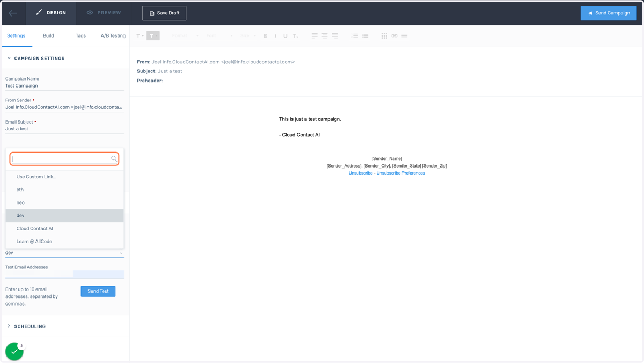
Task: Open the Font dropdown
Action: pyautogui.click(x=219, y=36)
